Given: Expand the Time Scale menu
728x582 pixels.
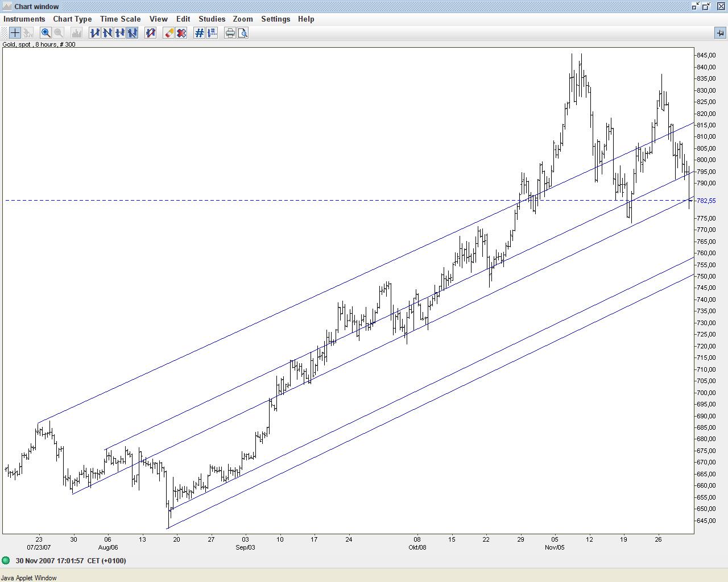Looking at the screenshot, I should 120,19.
